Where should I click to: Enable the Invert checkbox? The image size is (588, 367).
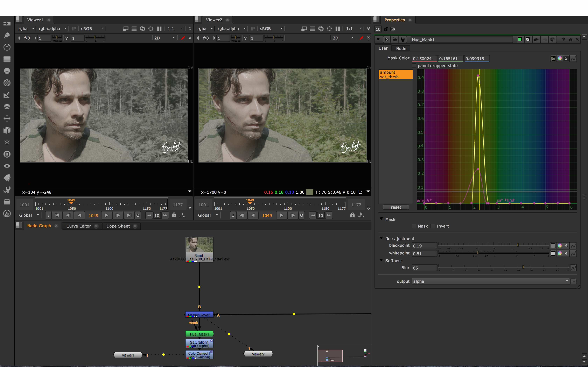point(432,226)
